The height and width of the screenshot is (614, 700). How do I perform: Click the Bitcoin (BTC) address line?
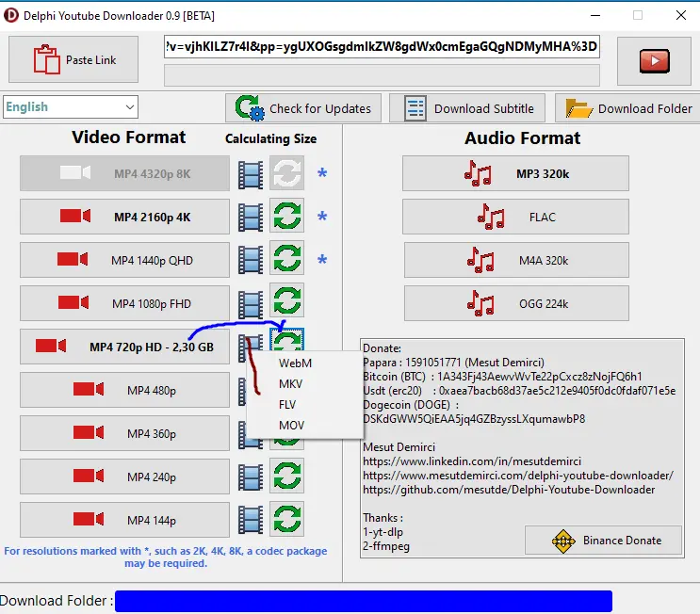pyautogui.click(x=502, y=377)
